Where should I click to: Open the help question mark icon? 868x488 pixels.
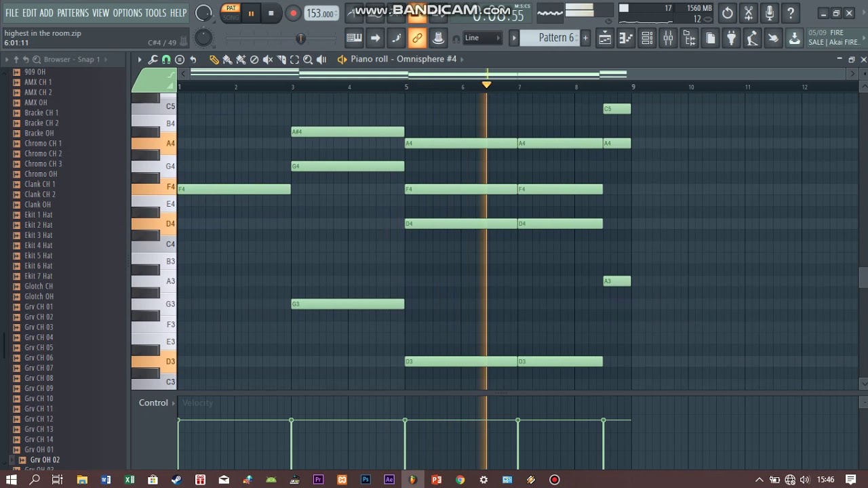point(791,13)
